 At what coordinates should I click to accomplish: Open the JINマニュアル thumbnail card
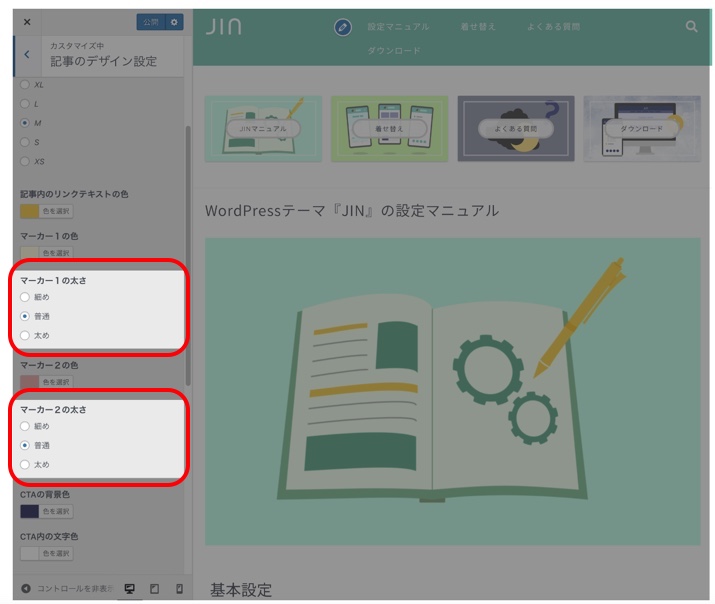(264, 129)
